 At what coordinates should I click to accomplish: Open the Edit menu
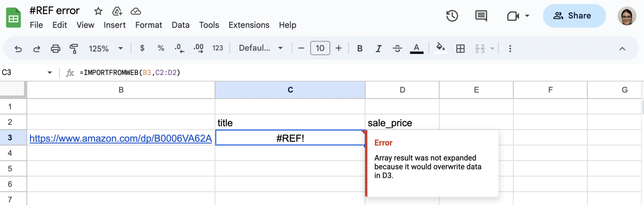point(59,25)
